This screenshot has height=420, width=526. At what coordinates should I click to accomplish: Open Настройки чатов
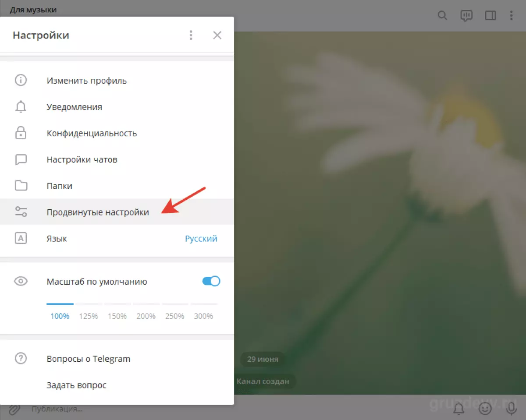click(x=117, y=159)
